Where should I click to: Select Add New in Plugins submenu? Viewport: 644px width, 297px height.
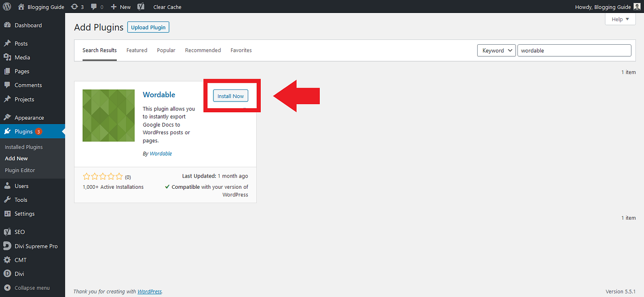click(16, 158)
